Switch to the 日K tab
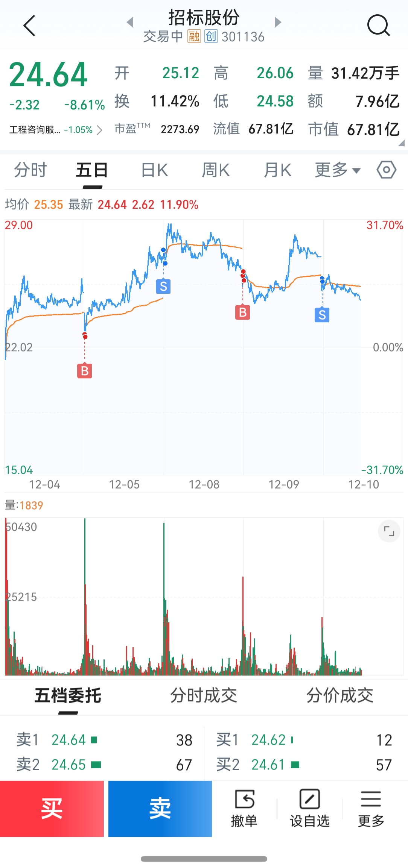Image resolution: width=408 pixels, height=868 pixels. coord(154,170)
